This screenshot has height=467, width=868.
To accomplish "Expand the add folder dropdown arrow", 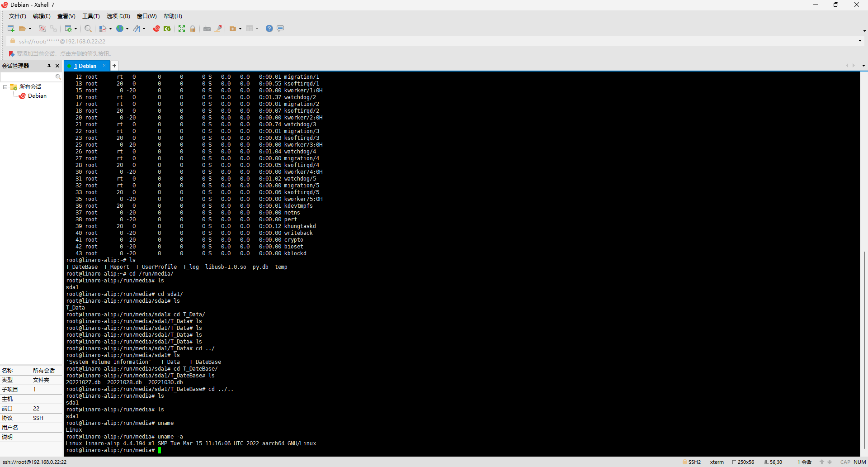I will coord(240,29).
